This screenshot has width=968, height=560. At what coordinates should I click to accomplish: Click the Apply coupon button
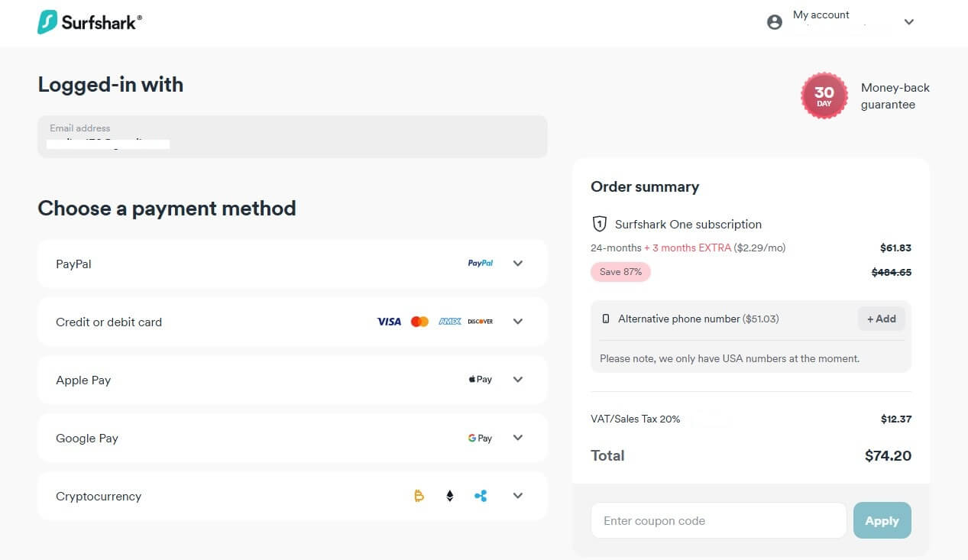(x=882, y=520)
